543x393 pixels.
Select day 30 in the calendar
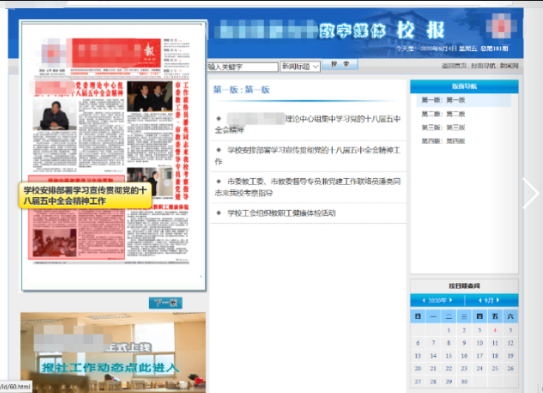[x=464, y=382]
